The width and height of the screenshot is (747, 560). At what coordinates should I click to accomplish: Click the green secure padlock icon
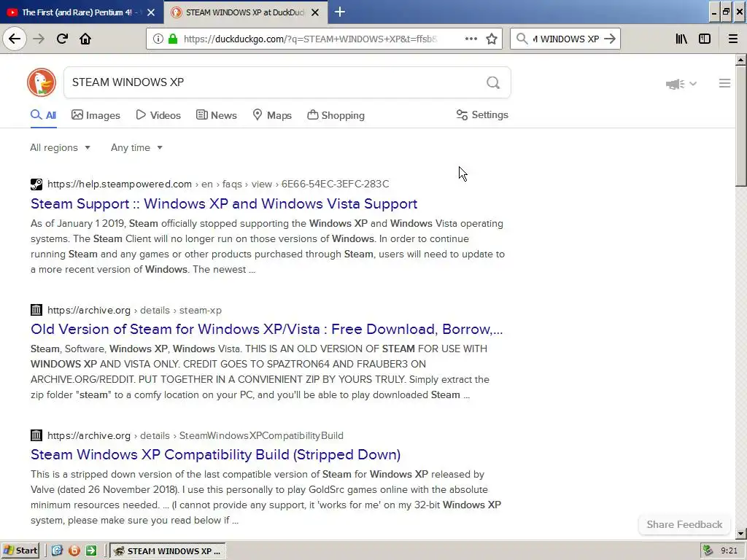pos(173,39)
